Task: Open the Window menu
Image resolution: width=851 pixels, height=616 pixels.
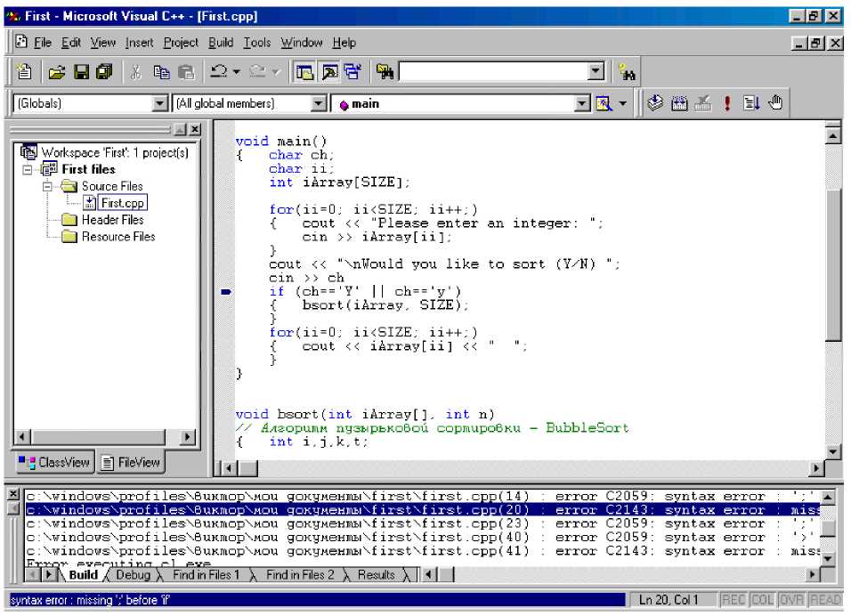Action: coord(302,43)
